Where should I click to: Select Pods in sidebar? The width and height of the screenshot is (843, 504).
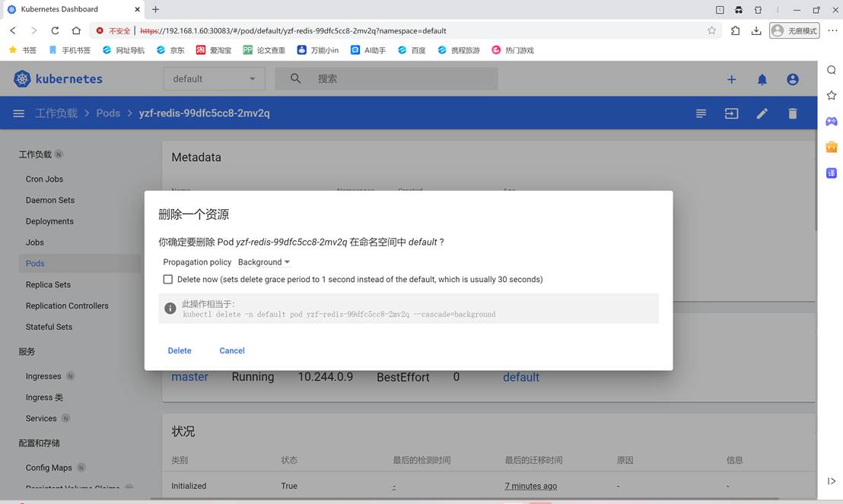(x=35, y=263)
